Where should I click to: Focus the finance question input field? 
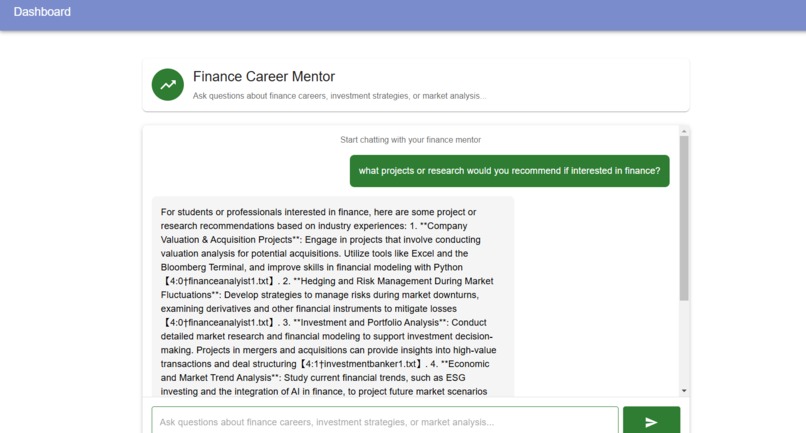tap(384, 421)
